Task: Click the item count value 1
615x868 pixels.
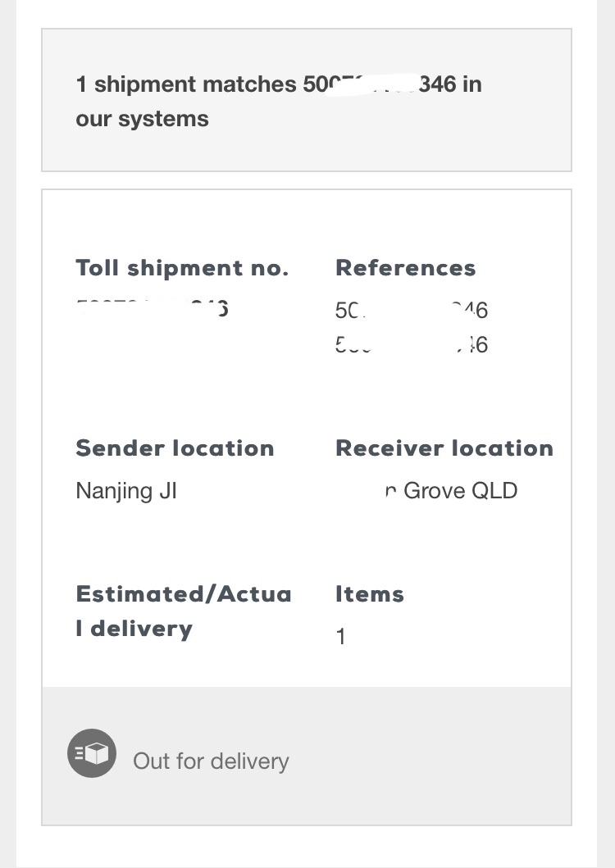Action: [341, 637]
